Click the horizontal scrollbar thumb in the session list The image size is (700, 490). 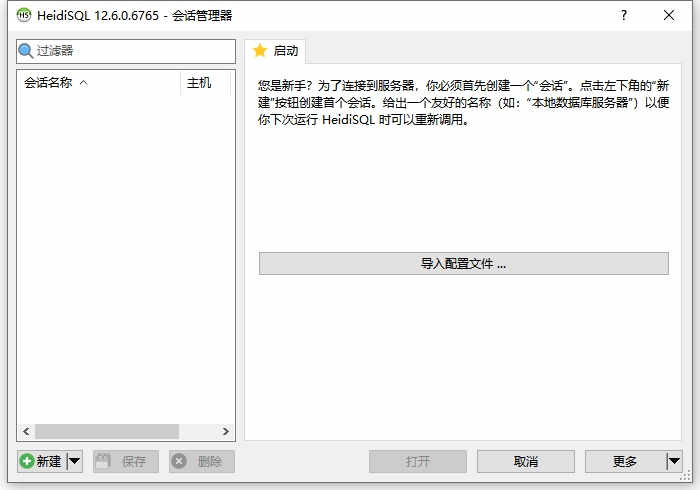(107, 431)
